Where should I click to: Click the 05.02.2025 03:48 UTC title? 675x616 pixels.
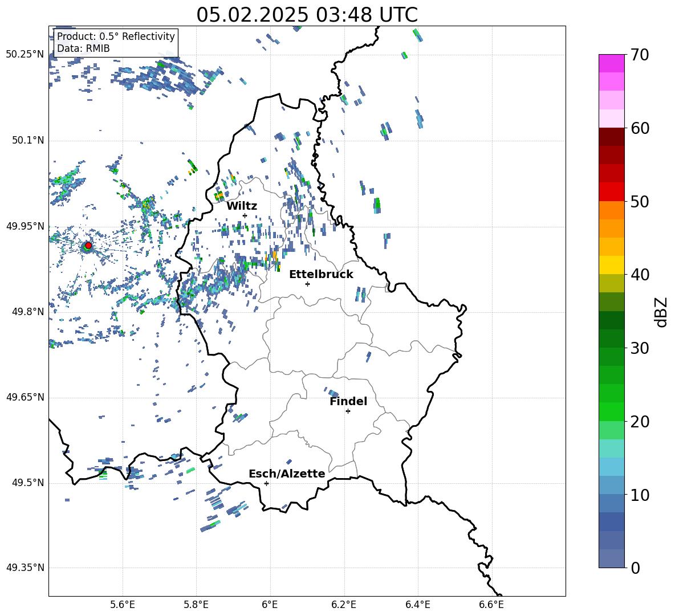tap(307, 15)
